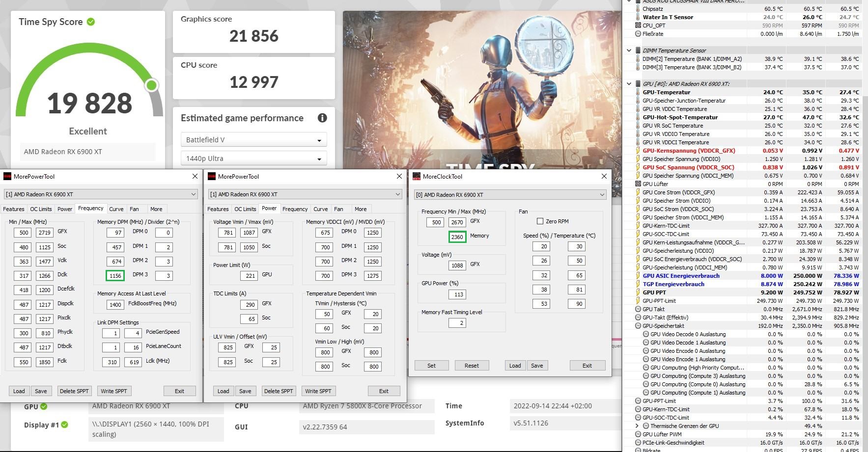Switch to the Fan tab in the Frequency MorePowerTool window
Image resolution: width=868 pixels, height=452 pixels.
[x=134, y=209]
